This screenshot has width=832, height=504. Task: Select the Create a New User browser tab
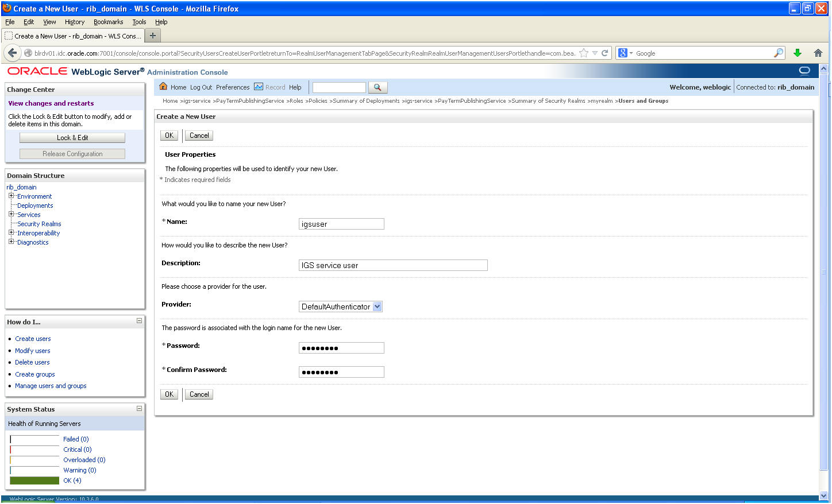73,36
